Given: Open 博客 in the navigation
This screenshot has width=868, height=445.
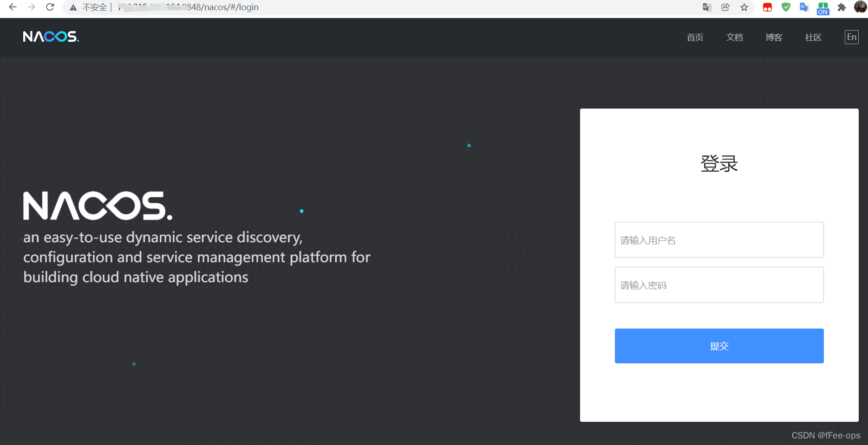Looking at the screenshot, I should coord(774,37).
